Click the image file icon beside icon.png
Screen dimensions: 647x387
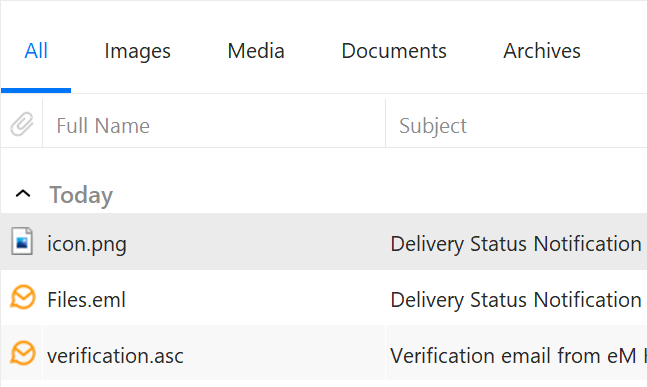point(22,241)
